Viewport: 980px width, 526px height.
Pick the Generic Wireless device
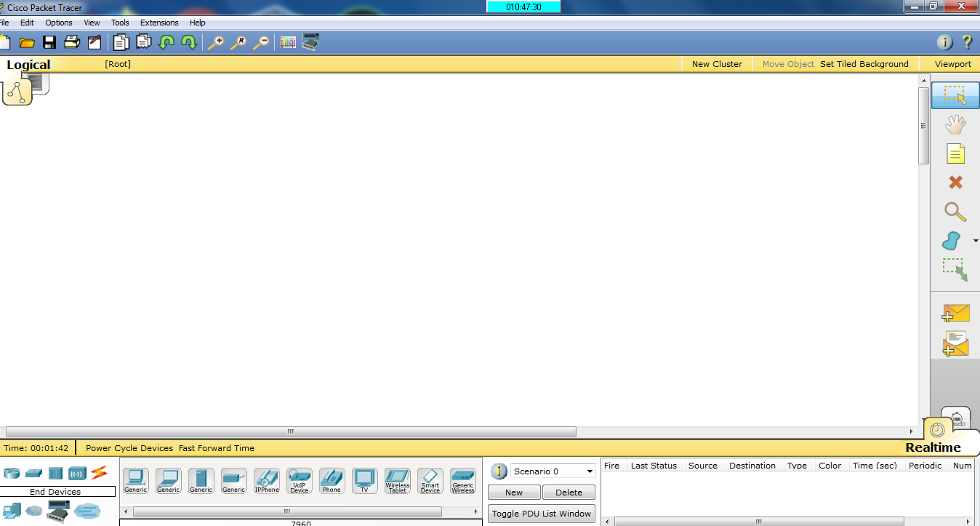pyautogui.click(x=462, y=481)
